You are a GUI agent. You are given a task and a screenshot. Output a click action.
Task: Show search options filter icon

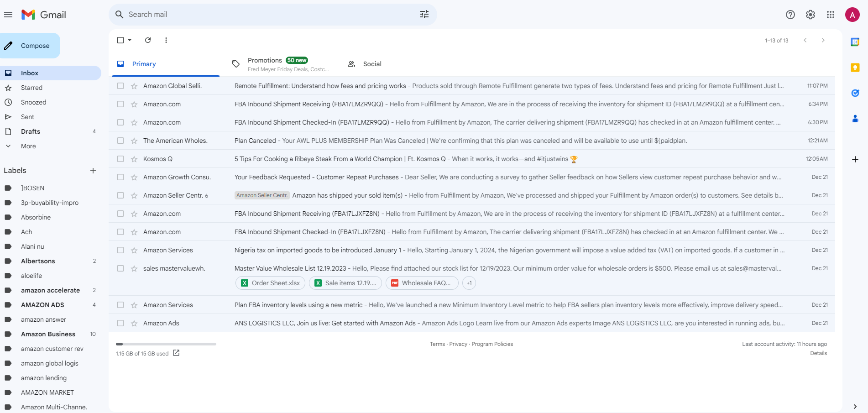424,15
